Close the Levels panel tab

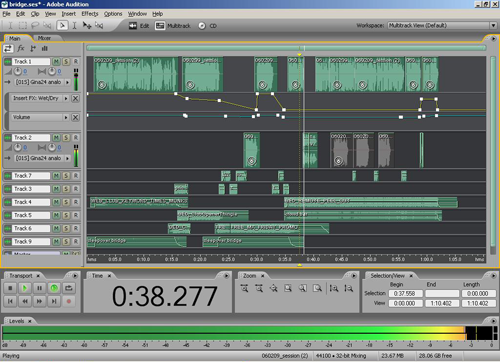(30, 321)
